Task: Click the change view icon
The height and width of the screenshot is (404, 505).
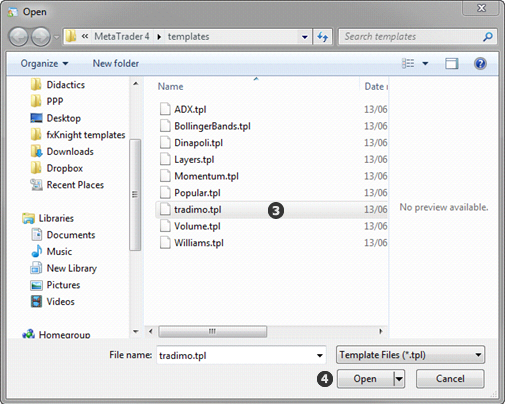Action: coord(408,63)
